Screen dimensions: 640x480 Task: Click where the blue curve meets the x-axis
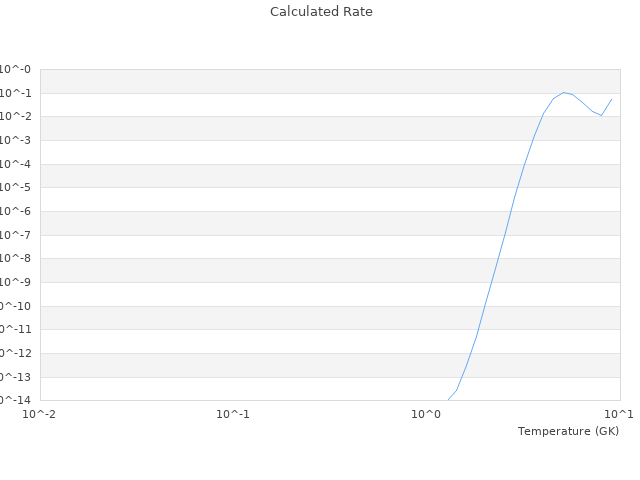pos(448,400)
